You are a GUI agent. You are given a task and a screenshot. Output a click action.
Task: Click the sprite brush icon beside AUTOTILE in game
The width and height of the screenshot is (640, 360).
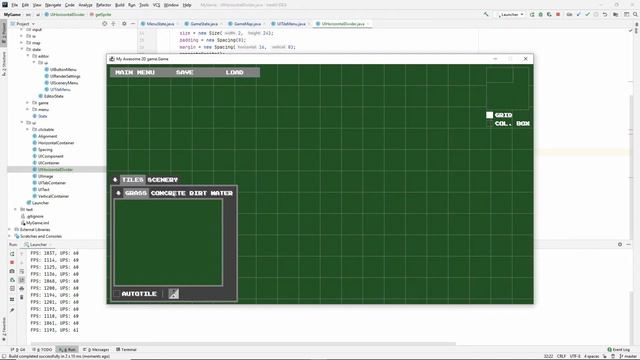coord(173,293)
